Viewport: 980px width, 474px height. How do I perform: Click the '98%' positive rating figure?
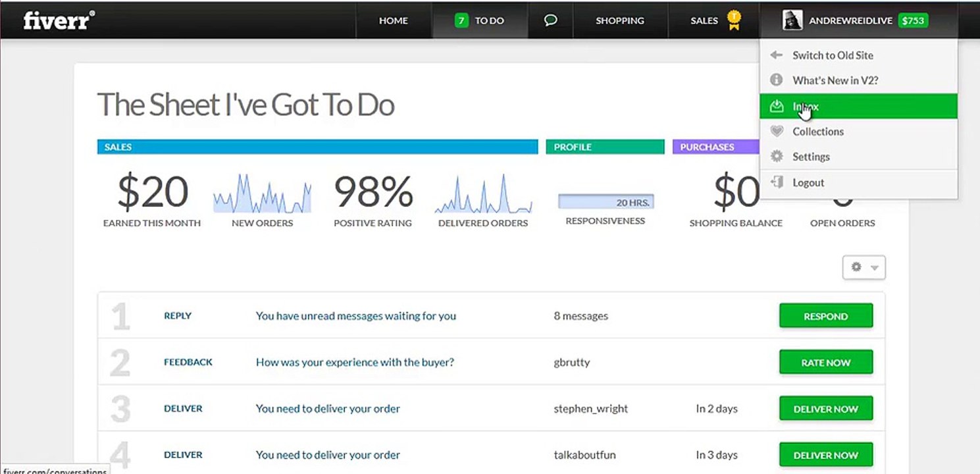373,193
